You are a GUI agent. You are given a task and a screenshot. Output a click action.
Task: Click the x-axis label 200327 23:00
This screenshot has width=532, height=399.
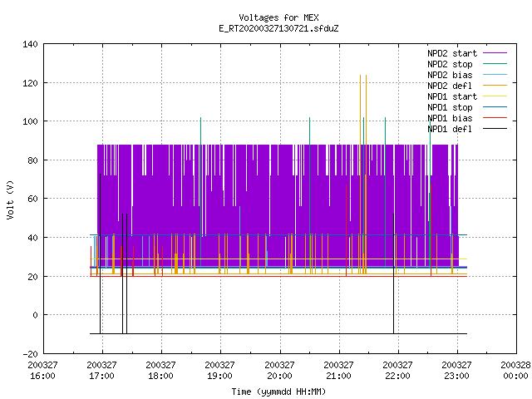coord(456,371)
